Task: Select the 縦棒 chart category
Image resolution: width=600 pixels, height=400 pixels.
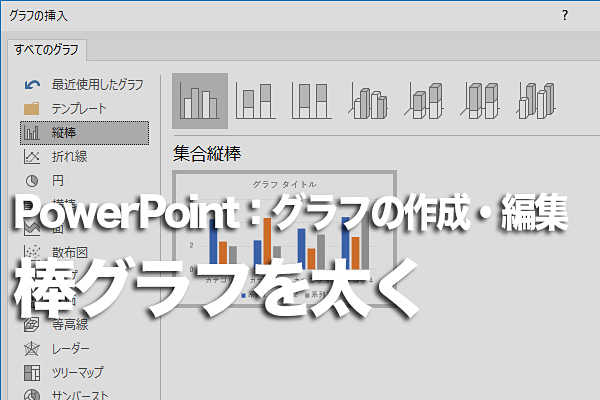Action: 84,133
